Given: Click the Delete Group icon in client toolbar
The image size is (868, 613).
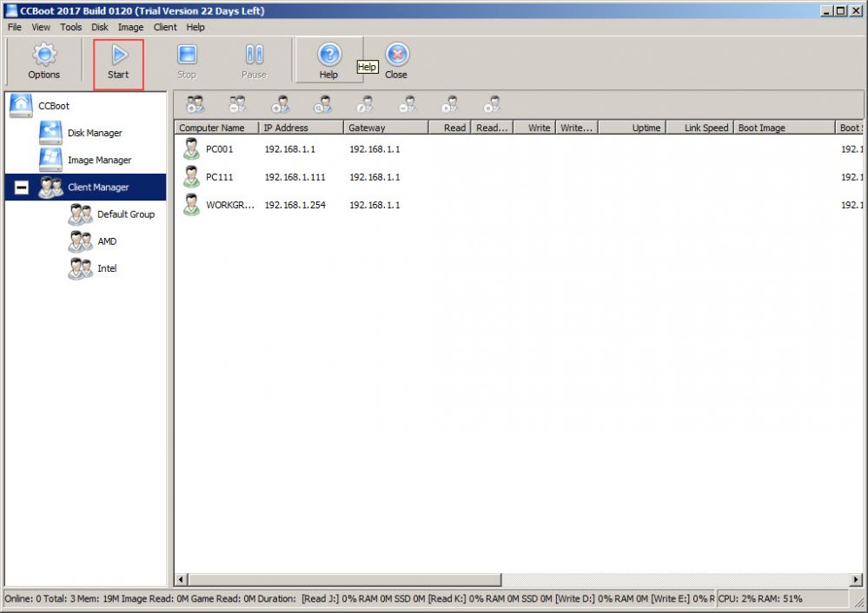Looking at the screenshot, I should point(238,104).
